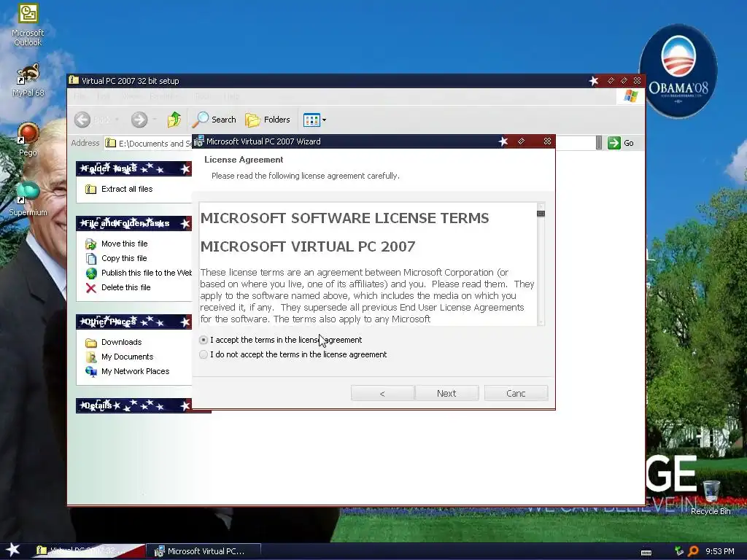Viewport: 747px width, 560px height.
Task: Click the keyboard icon in system tray
Action: click(x=646, y=552)
